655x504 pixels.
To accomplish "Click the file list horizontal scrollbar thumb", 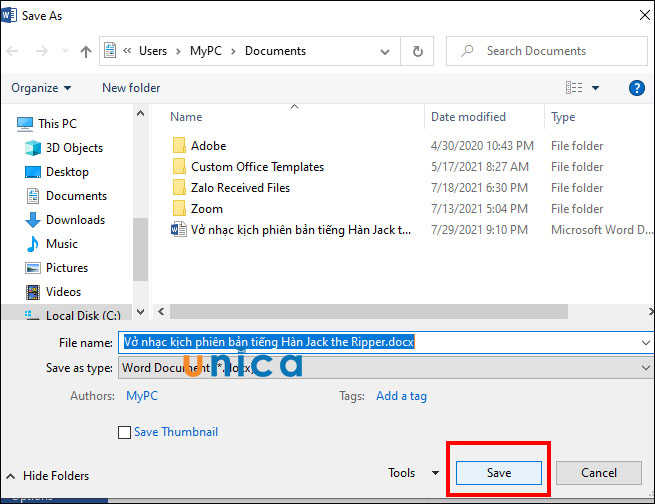I will tap(369, 312).
